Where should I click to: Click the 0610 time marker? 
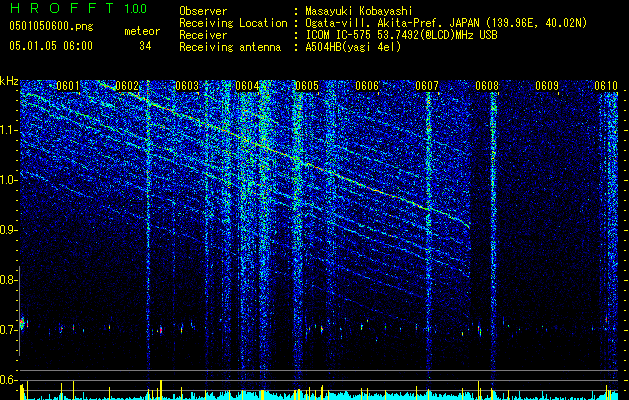606,86
